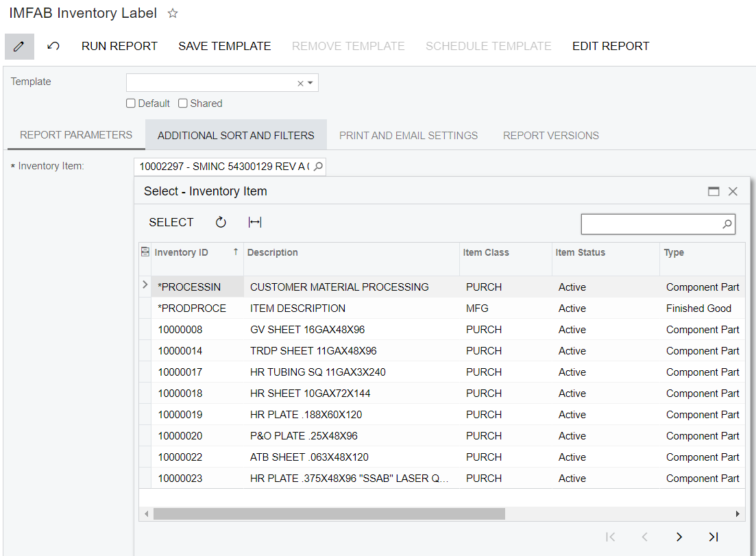Select inventory ID 10000022
The height and width of the screenshot is (556, 756).
pyautogui.click(x=180, y=457)
